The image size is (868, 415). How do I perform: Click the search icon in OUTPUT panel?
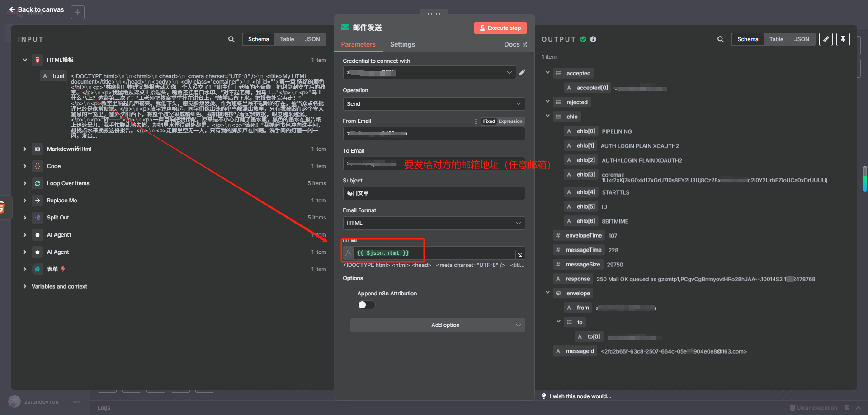(720, 39)
